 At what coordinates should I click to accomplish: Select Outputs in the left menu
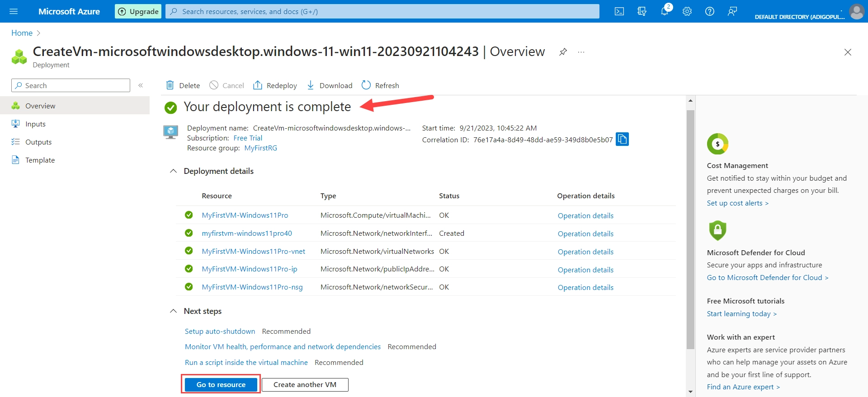pyautogui.click(x=75, y=142)
